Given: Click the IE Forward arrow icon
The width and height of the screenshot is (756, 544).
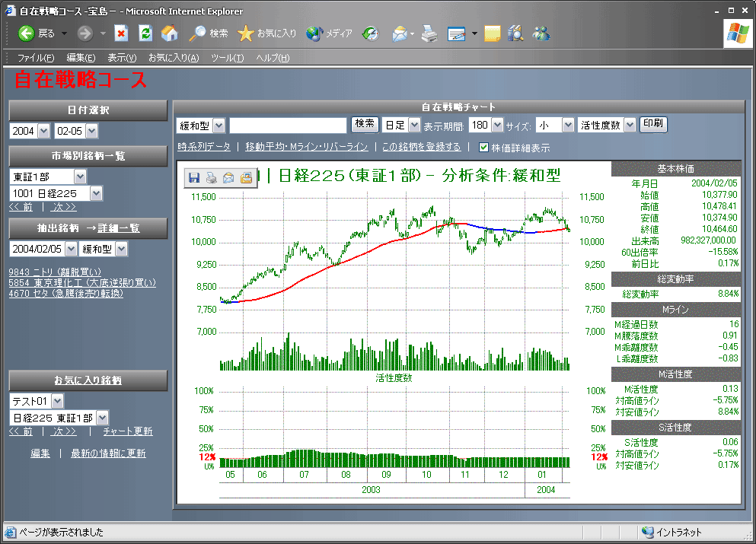Looking at the screenshot, I should pyautogui.click(x=85, y=33).
